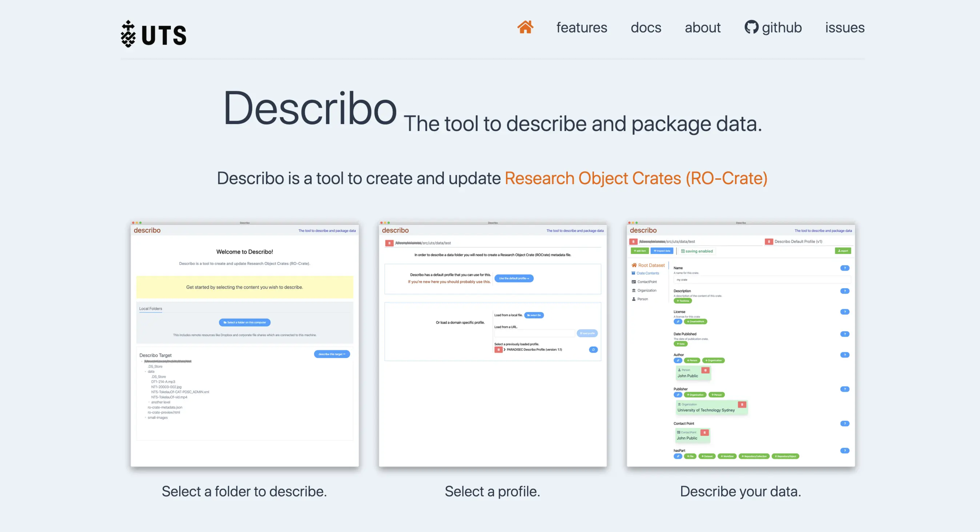Click the 'Load from a URL' input field
The image size is (980, 532).
pyautogui.click(x=534, y=333)
